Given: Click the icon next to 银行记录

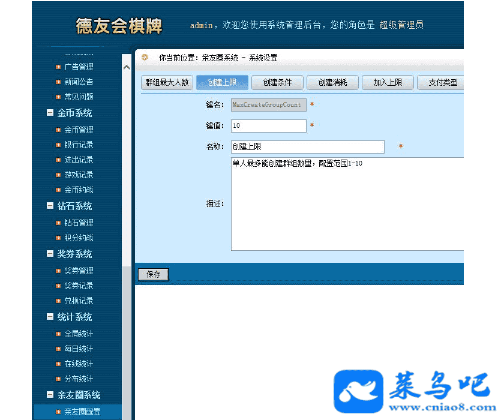Looking at the screenshot, I should (x=58, y=145).
